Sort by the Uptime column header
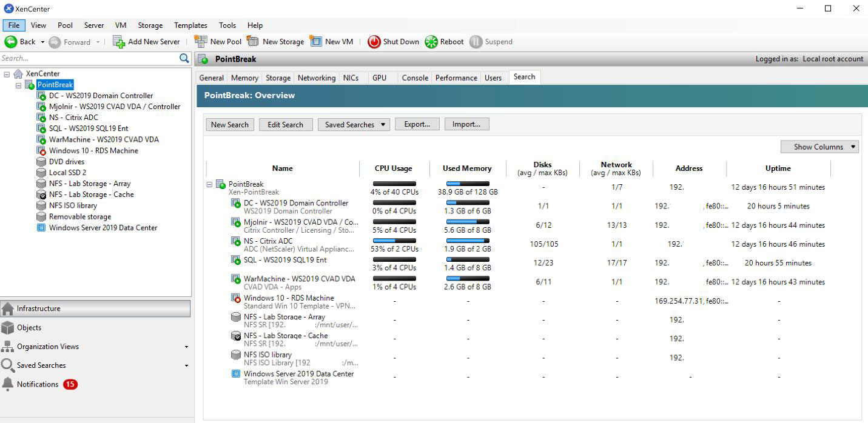The image size is (868, 423). pos(778,168)
